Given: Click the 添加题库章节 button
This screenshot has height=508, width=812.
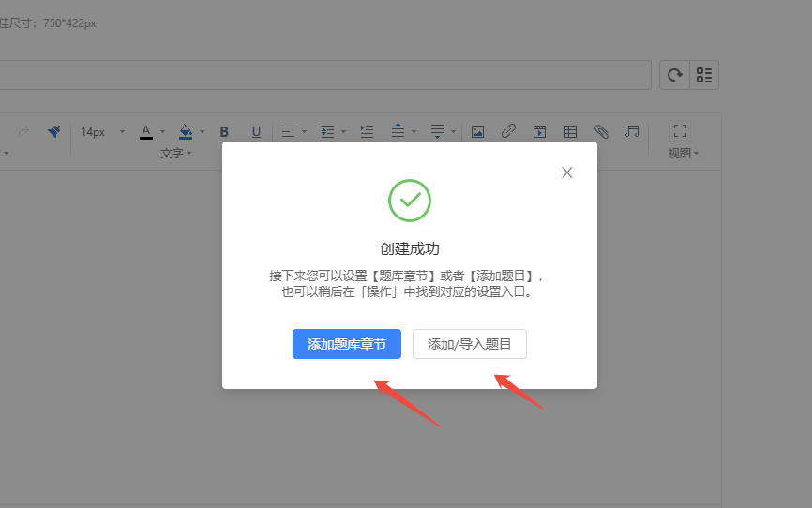Looking at the screenshot, I should 347,344.
